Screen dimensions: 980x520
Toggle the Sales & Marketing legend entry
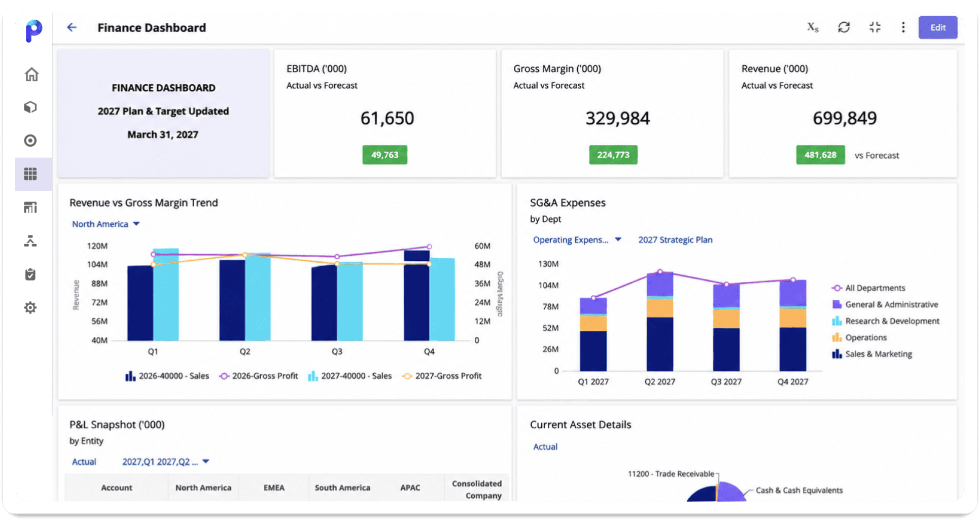coord(872,354)
